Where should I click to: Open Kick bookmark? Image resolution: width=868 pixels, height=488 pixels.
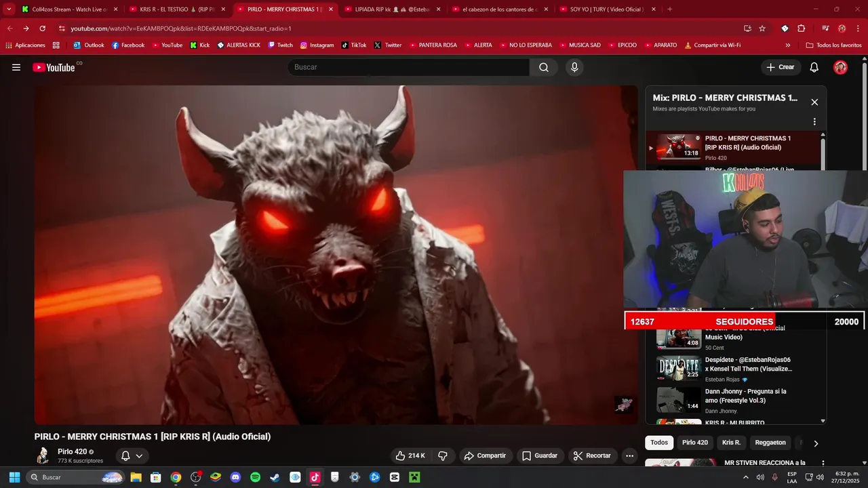point(200,45)
